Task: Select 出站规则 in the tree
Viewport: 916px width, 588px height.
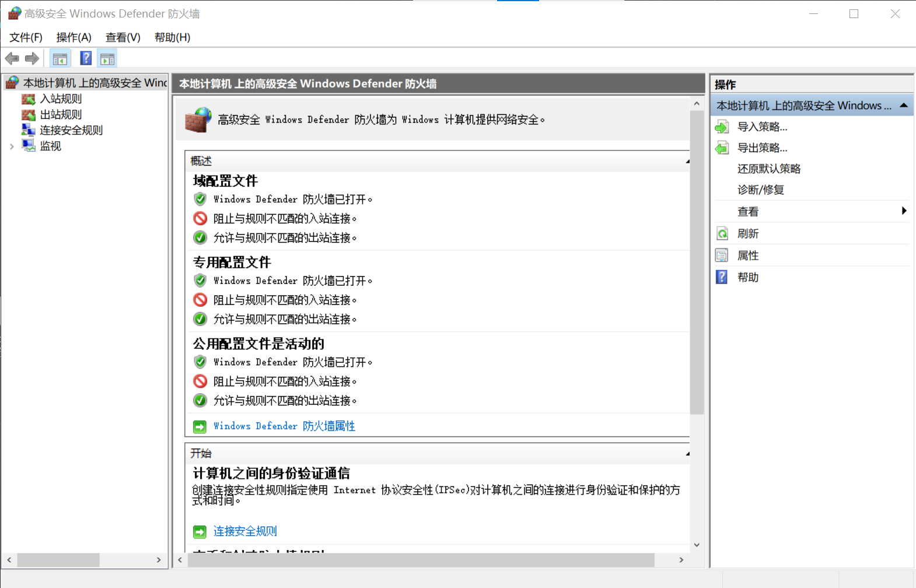Action: pos(61,115)
